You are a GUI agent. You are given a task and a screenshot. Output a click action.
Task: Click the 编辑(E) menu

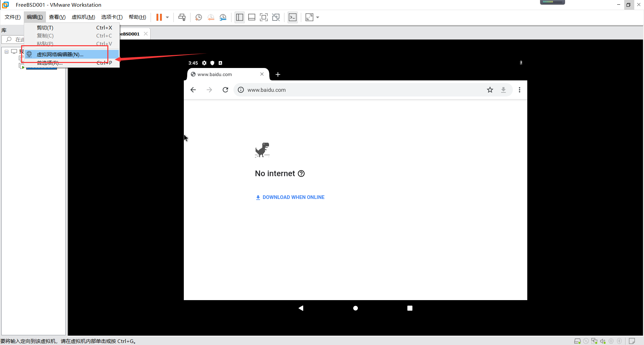[35, 17]
